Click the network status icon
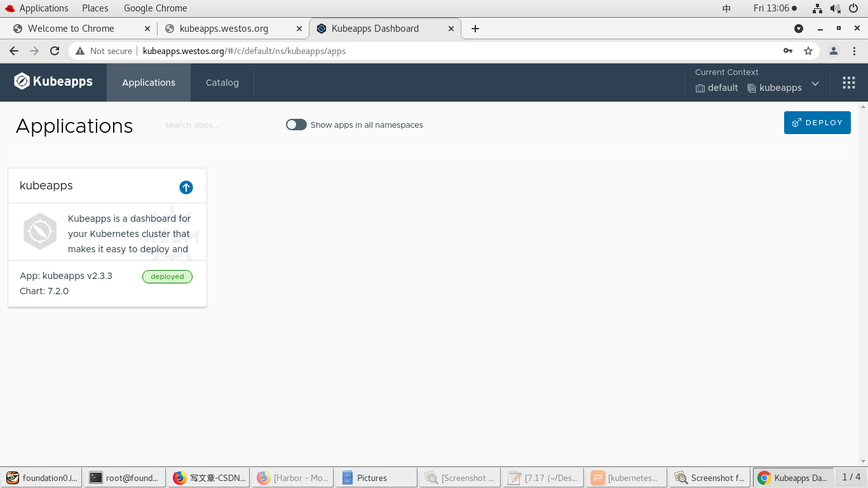Viewport: 868px width, 488px height. (818, 8)
